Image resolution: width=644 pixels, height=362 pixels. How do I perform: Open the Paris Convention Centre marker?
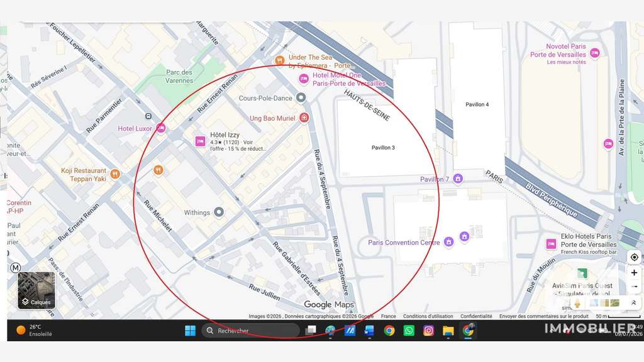coord(449,242)
